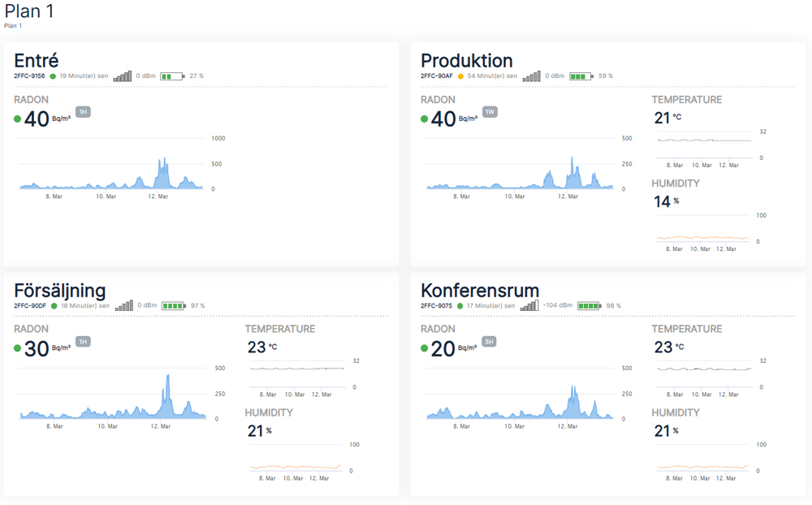
Task: Open the 1H interval badge in Entré card
Action: point(83,112)
